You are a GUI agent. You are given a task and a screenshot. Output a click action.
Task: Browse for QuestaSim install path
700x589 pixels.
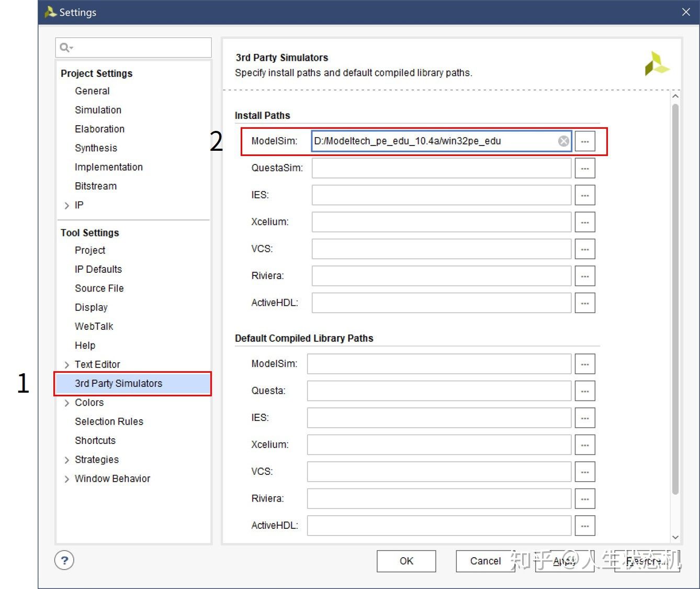click(x=585, y=168)
